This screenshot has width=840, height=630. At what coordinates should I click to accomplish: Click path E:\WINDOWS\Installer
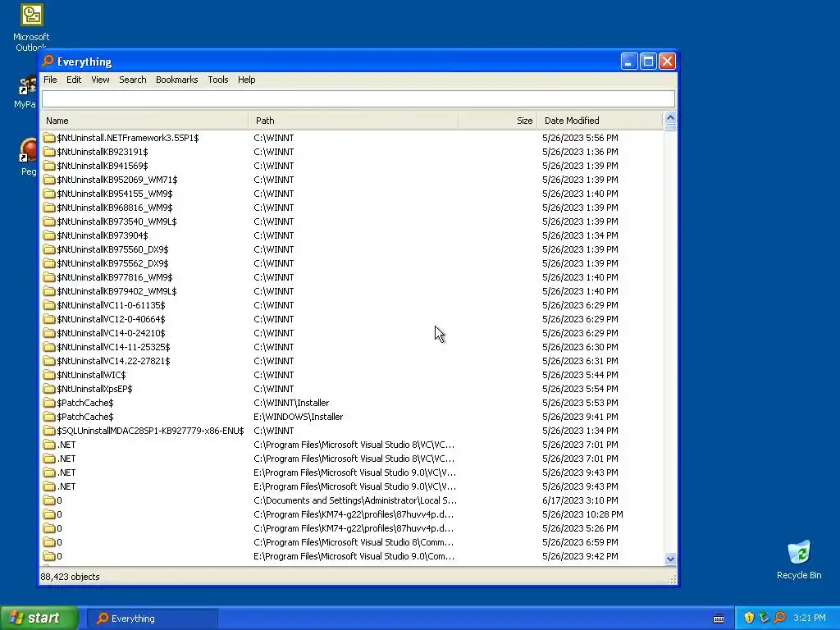coord(299,416)
